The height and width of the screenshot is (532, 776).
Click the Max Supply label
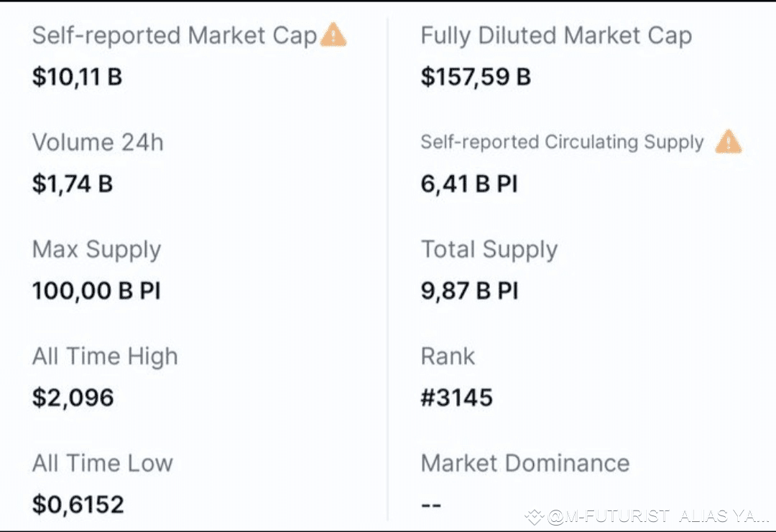coord(96,249)
